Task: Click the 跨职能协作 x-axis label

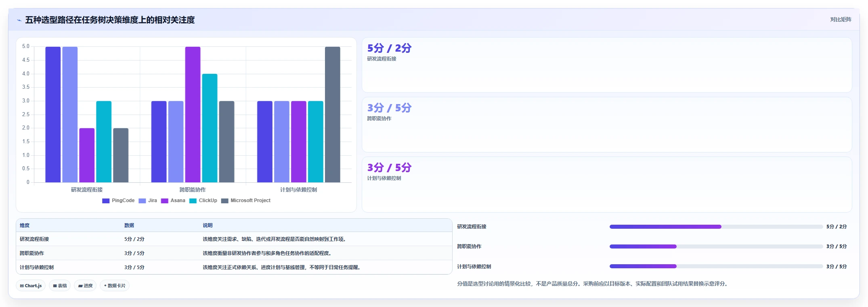Action: coord(193,190)
